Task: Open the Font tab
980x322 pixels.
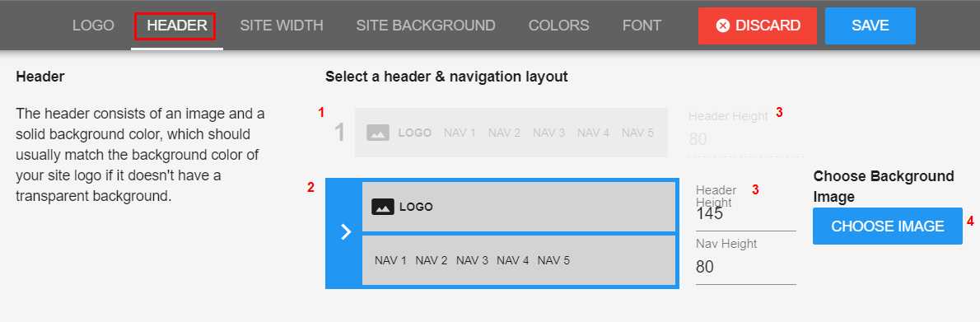Action: pos(642,26)
